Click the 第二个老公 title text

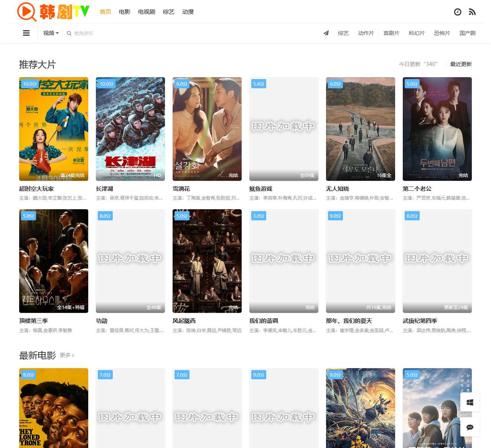tap(417, 189)
